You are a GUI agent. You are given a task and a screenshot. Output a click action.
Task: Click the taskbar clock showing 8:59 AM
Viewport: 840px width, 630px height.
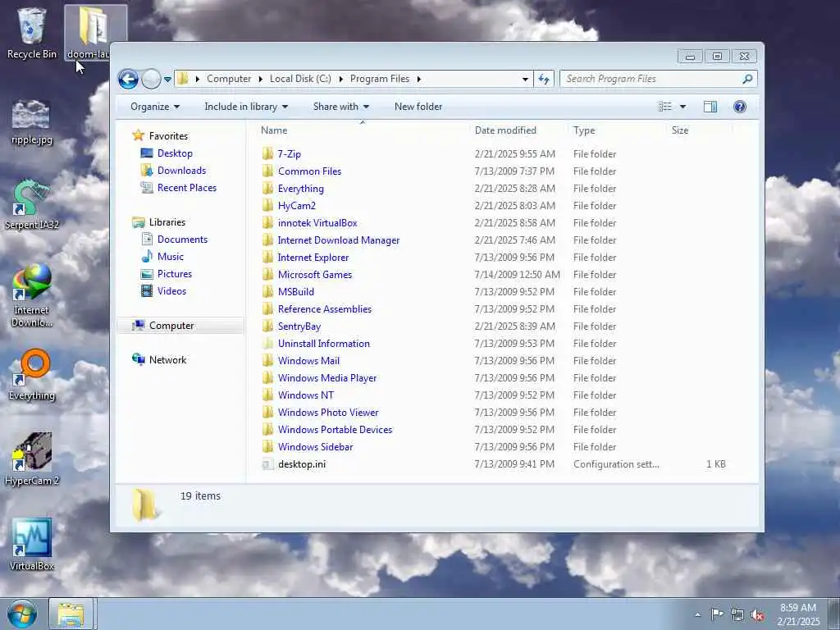tap(798, 614)
